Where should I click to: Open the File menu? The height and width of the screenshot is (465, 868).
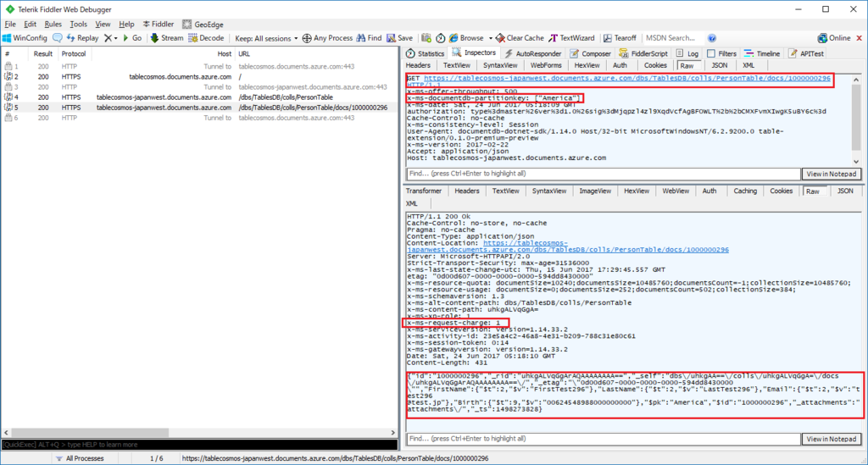pyautogui.click(x=10, y=24)
